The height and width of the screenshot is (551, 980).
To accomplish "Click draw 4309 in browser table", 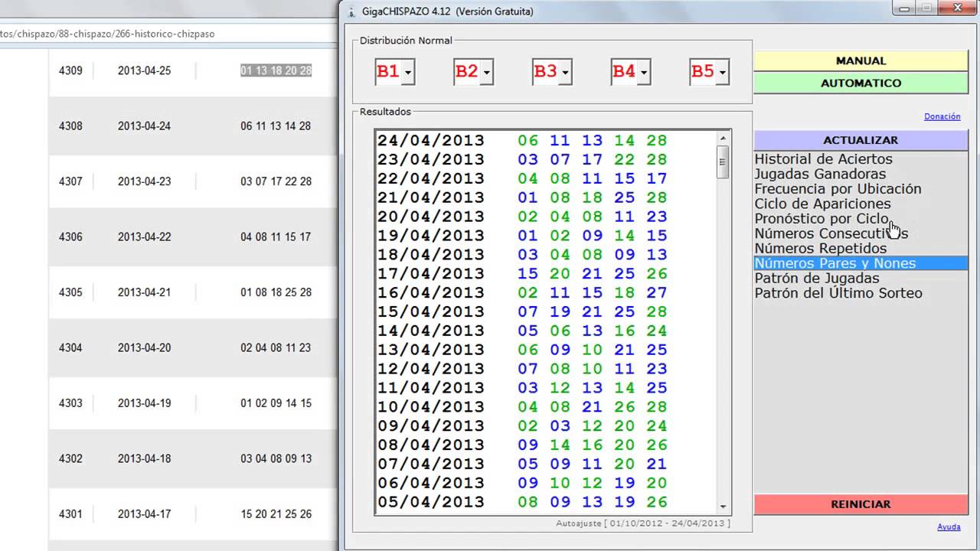I will (x=70, y=70).
